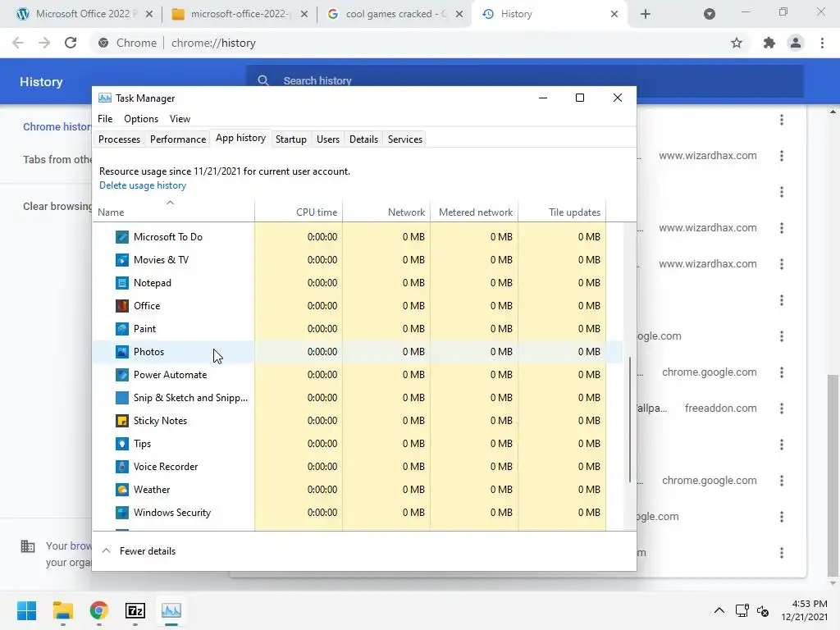Open Chrome tab search dropdown
This screenshot has height=630, width=840.
click(x=710, y=14)
